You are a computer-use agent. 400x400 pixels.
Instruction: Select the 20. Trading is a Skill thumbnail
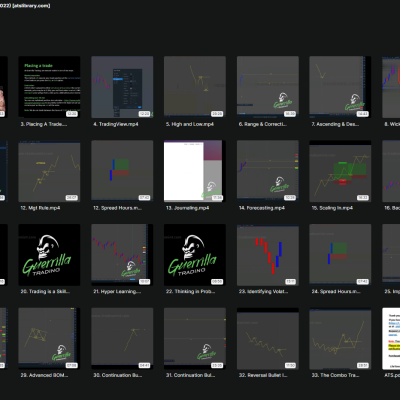[x=49, y=255]
